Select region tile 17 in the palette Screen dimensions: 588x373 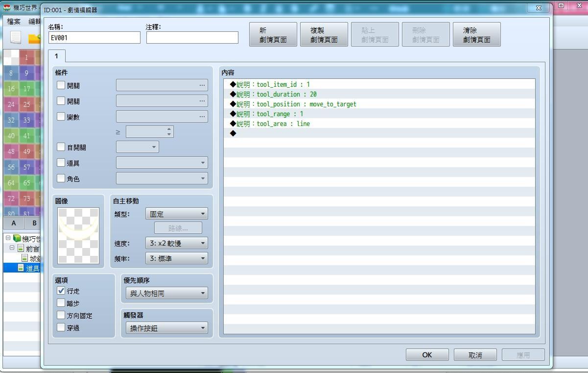pos(27,89)
